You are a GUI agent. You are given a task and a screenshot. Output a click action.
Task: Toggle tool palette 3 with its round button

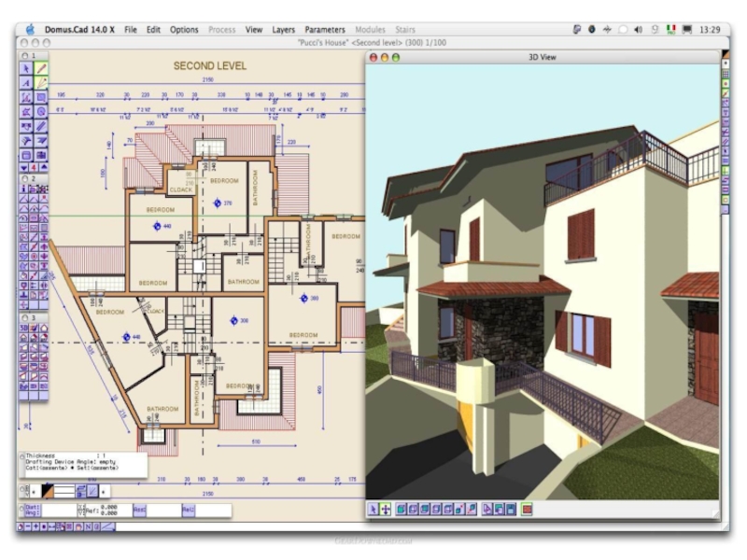[x=25, y=317]
